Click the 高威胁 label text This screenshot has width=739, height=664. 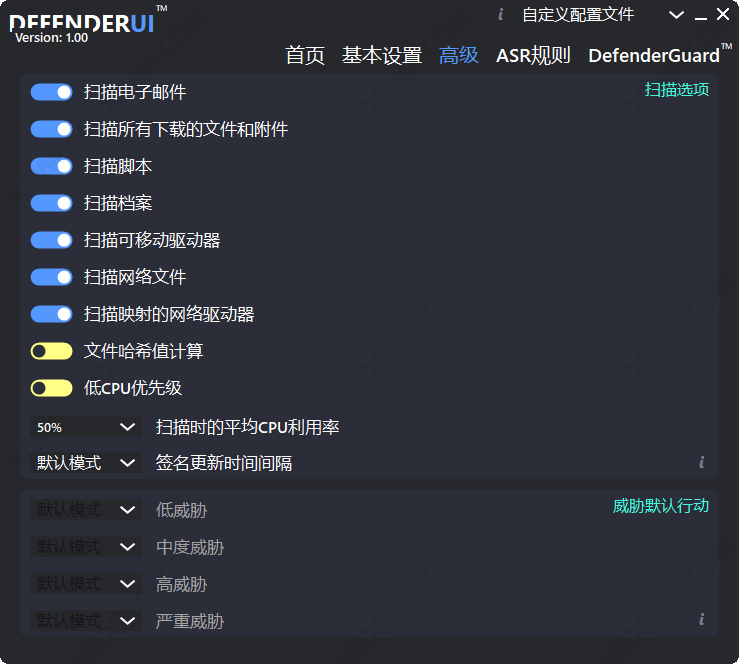pos(181,584)
